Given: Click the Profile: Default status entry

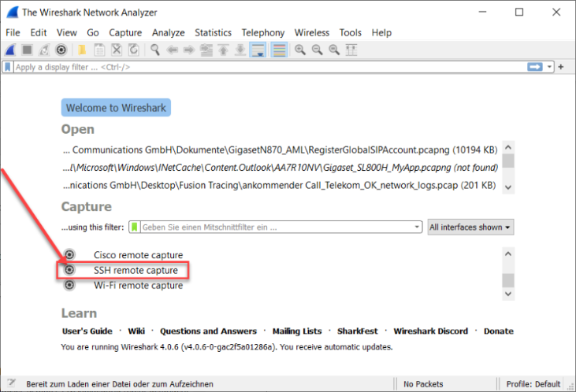Looking at the screenshot, I should 533,384.
